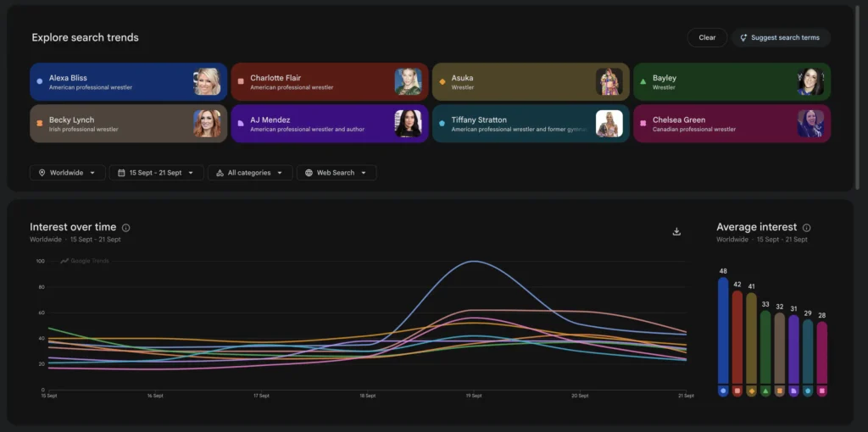Open the Chelsea Green term card

pyautogui.click(x=732, y=124)
